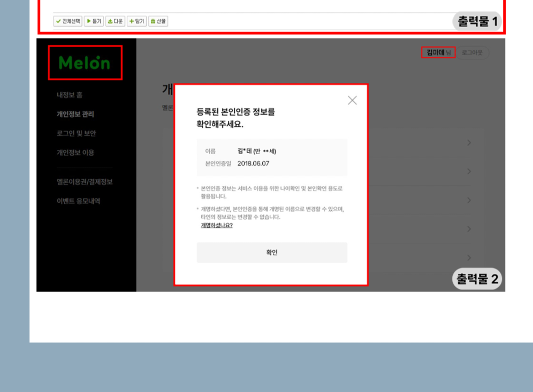Click the green Melon logo
Image resolution: width=533 pixels, height=392 pixels.
click(85, 63)
